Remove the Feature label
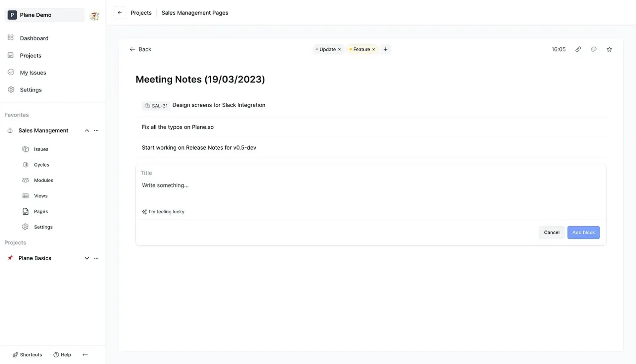636x364 pixels. click(374, 49)
